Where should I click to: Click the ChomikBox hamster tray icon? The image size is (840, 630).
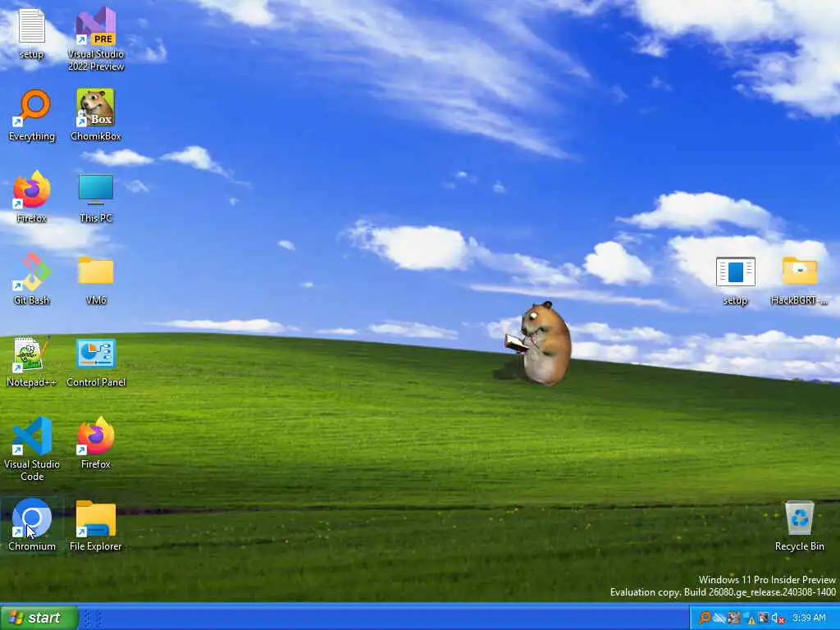[734, 618]
